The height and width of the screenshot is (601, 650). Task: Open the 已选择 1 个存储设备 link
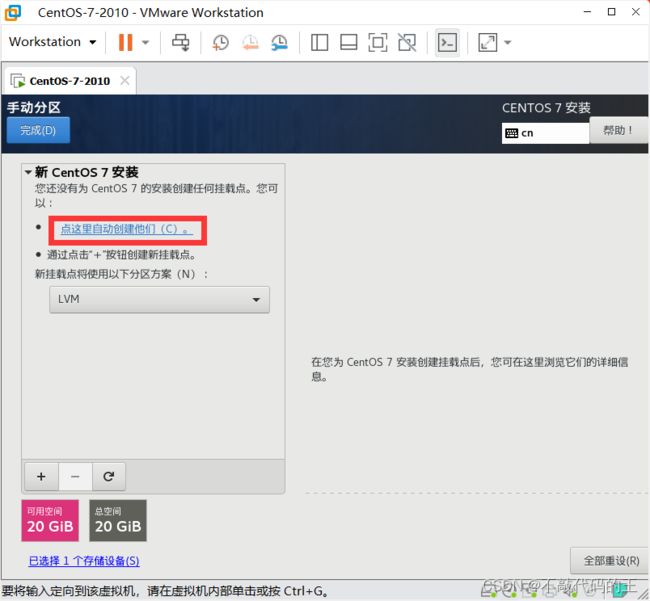(x=84, y=561)
